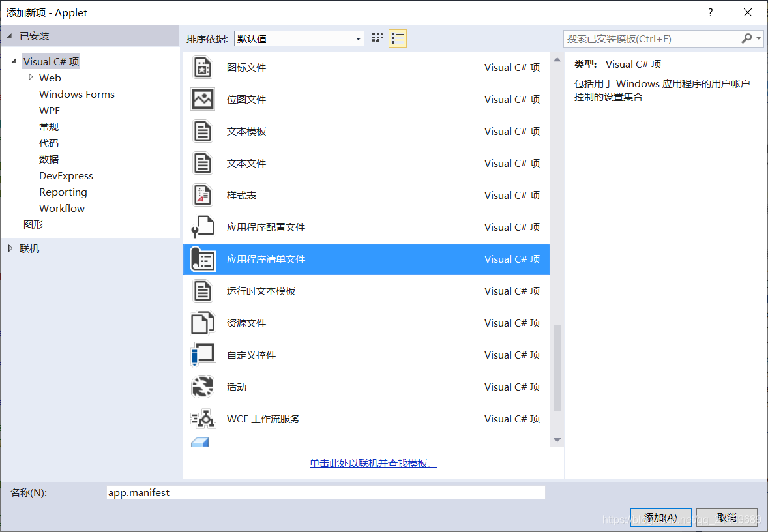Select Windows Forms category
The height and width of the screenshot is (532, 768).
(77, 94)
